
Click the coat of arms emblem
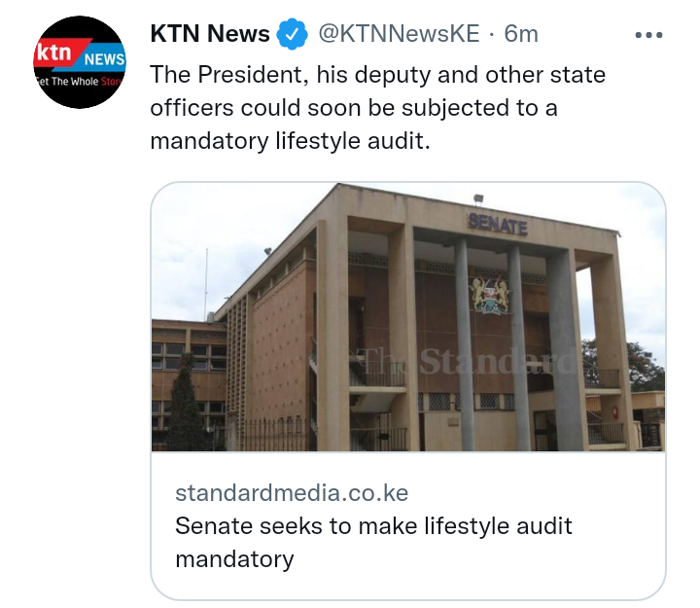pyautogui.click(x=489, y=295)
